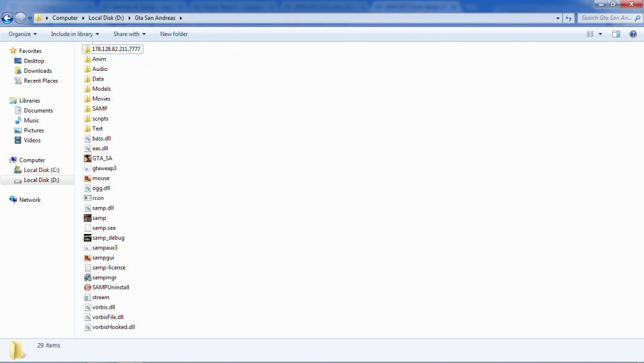
Task: Go back with the Back arrow button
Action: (7, 18)
